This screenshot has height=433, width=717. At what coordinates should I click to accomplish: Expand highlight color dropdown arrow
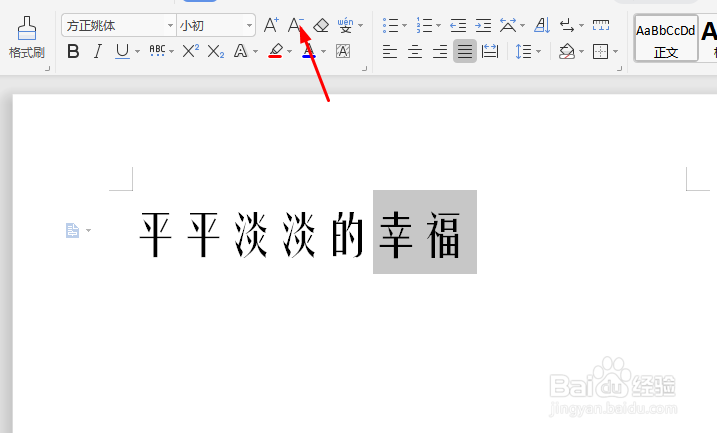pos(289,51)
